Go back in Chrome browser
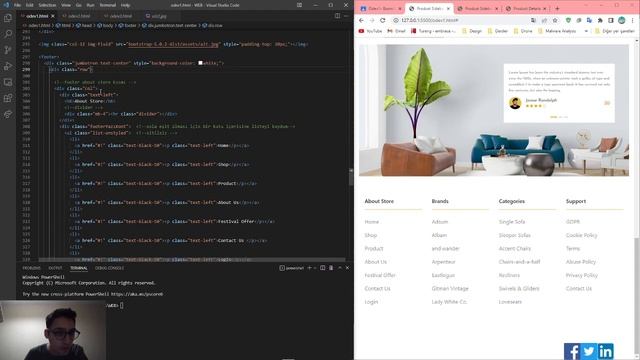The width and height of the screenshot is (640, 360). [x=361, y=20]
